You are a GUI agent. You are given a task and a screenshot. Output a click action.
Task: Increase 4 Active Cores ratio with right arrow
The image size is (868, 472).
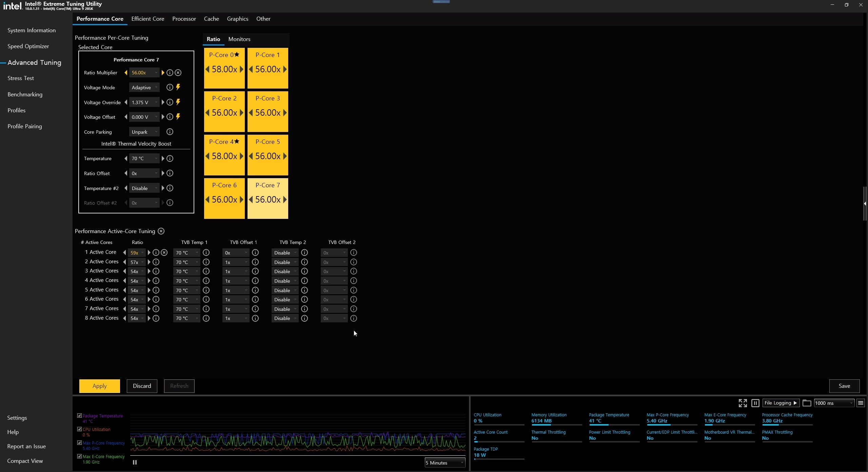coord(149,281)
